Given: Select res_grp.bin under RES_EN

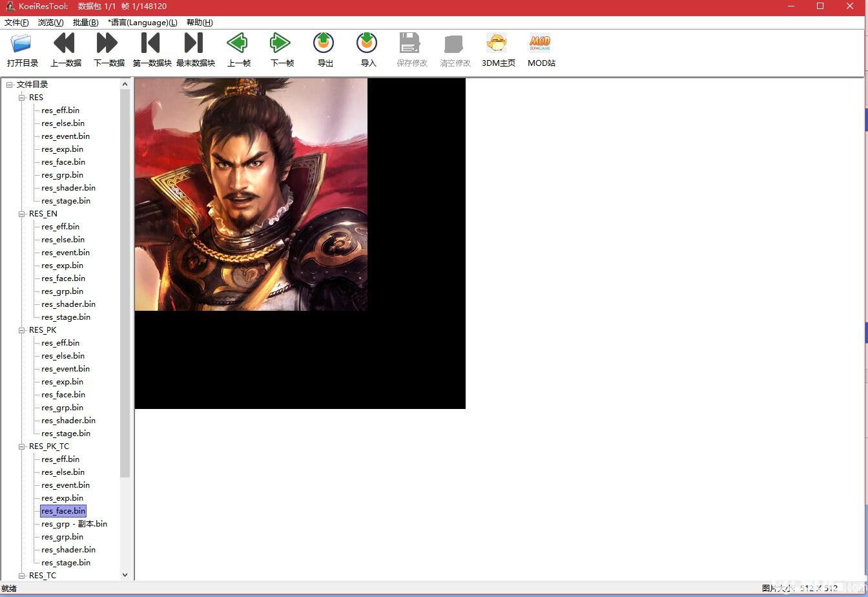Looking at the screenshot, I should pyautogui.click(x=63, y=291).
